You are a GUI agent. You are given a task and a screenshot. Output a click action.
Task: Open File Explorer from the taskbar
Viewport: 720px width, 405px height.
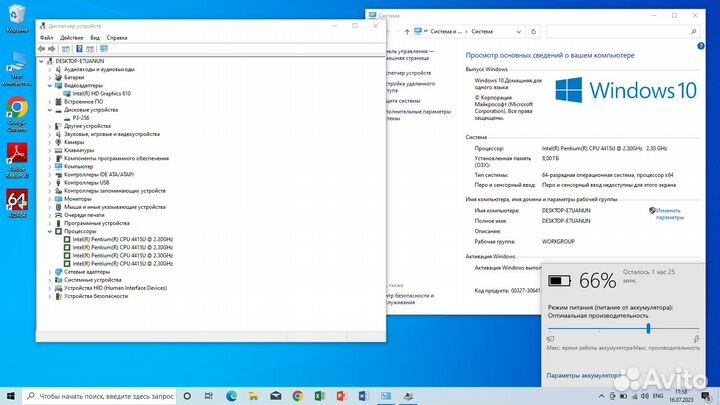(253, 396)
